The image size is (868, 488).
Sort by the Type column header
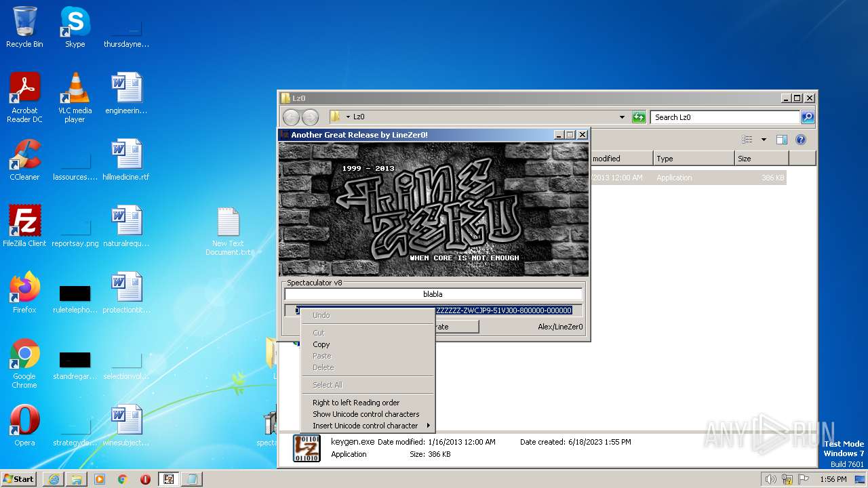(x=694, y=159)
